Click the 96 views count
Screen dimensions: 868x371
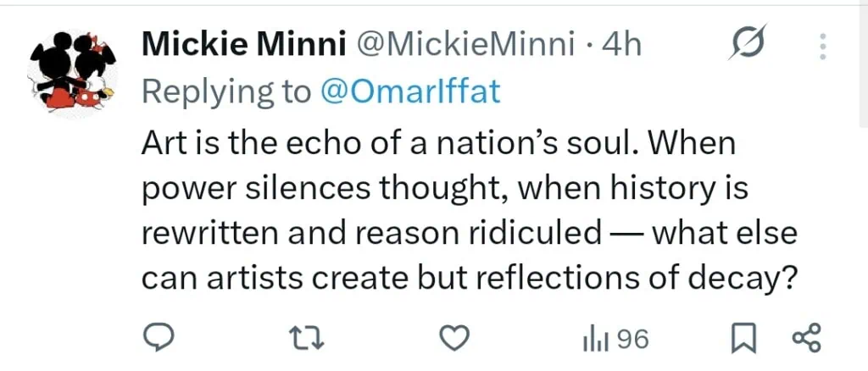pyautogui.click(x=632, y=341)
